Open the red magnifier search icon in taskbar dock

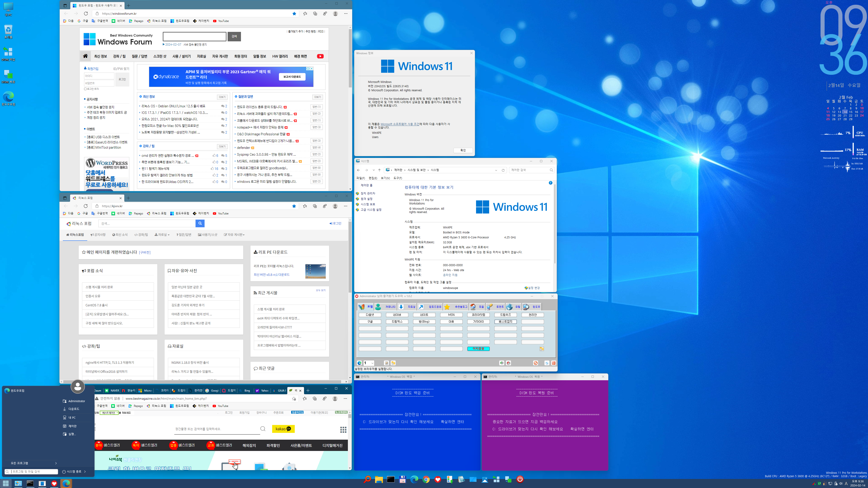click(367, 479)
